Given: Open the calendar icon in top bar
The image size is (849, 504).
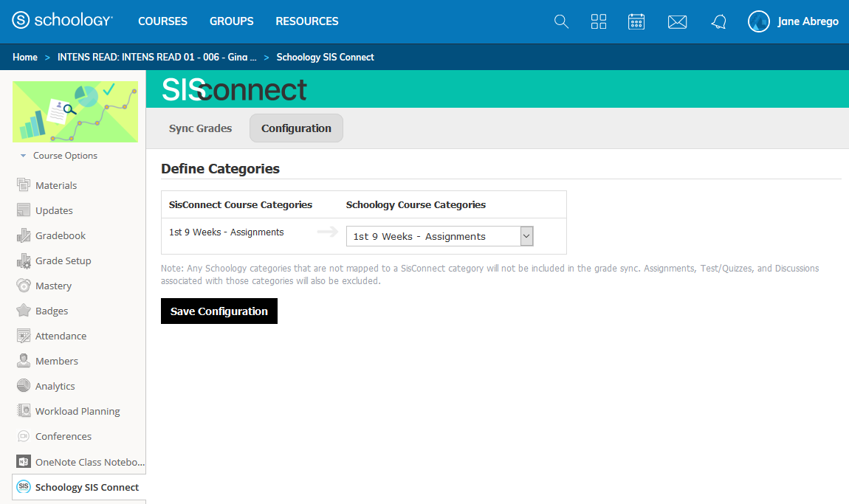Looking at the screenshot, I should click(x=636, y=21).
